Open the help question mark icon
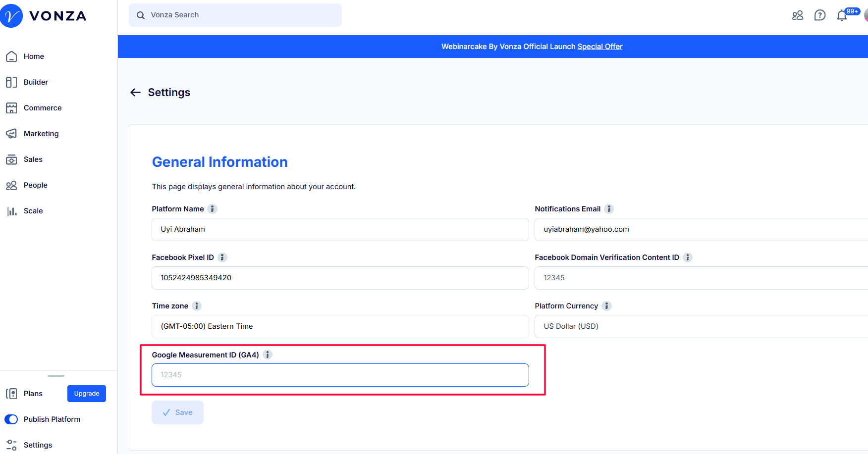868x454 pixels. [820, 15]
